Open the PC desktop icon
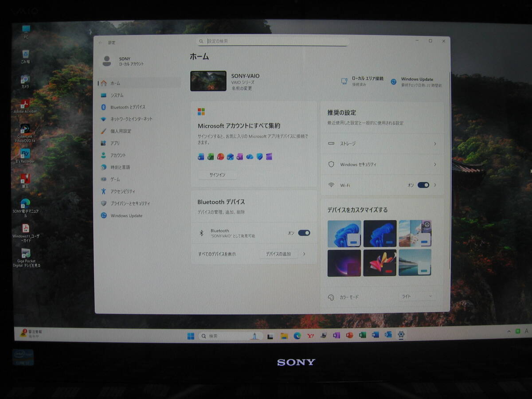The image size is (532, 399). click(x=26, y=31)
